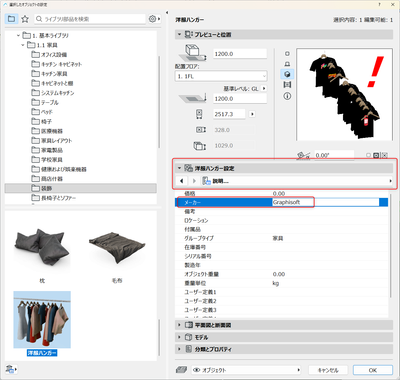Toggle the mirror object icon button

coord(384,155)
